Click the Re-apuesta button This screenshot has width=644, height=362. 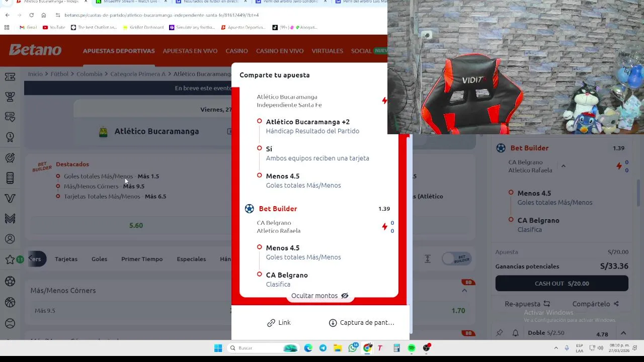click(x=527, y=304)
